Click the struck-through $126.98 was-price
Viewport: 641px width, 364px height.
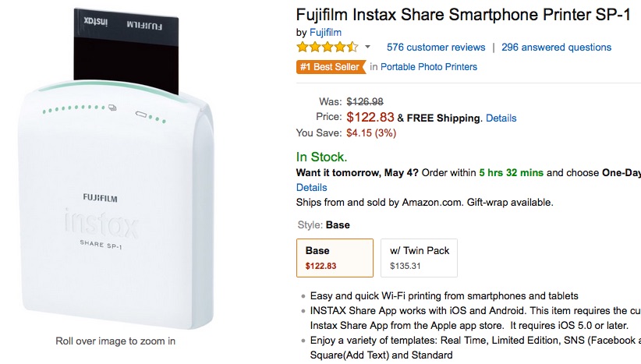pyautogui.click(x=365, y=102)
